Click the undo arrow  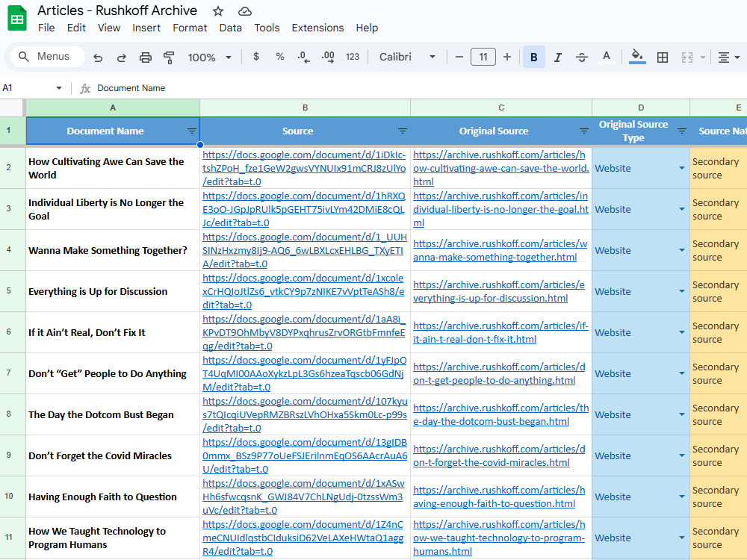[98, 57]
